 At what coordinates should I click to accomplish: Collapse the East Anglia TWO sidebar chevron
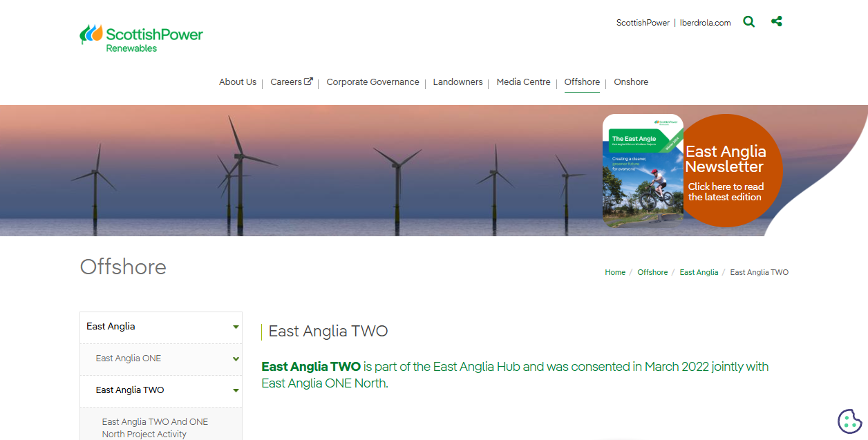click(x=235, y=390)
